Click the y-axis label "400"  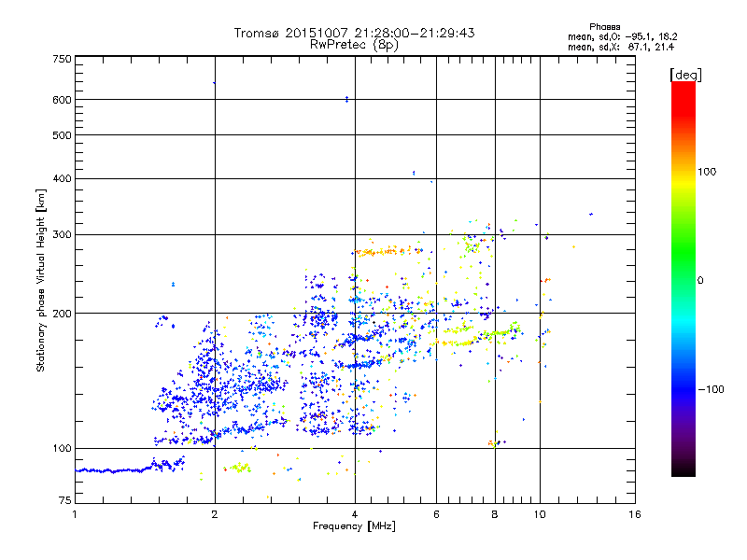62,178
